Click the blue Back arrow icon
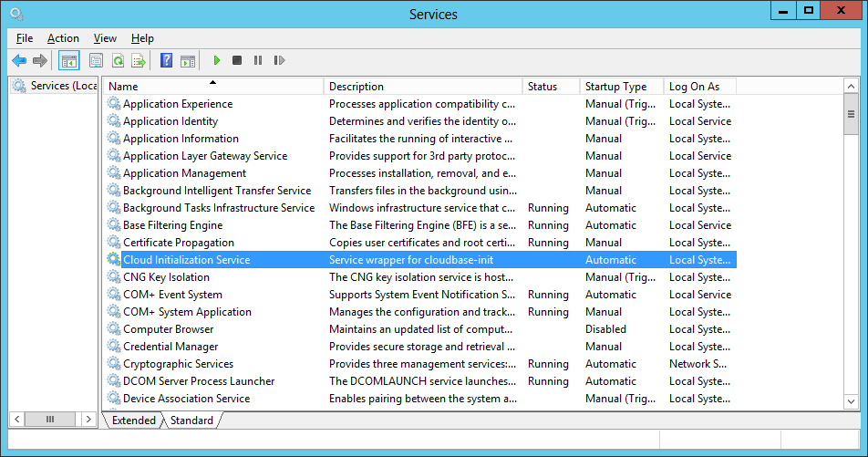The height and width of the screenshot is (457, 868). click(x=19, y=60)
